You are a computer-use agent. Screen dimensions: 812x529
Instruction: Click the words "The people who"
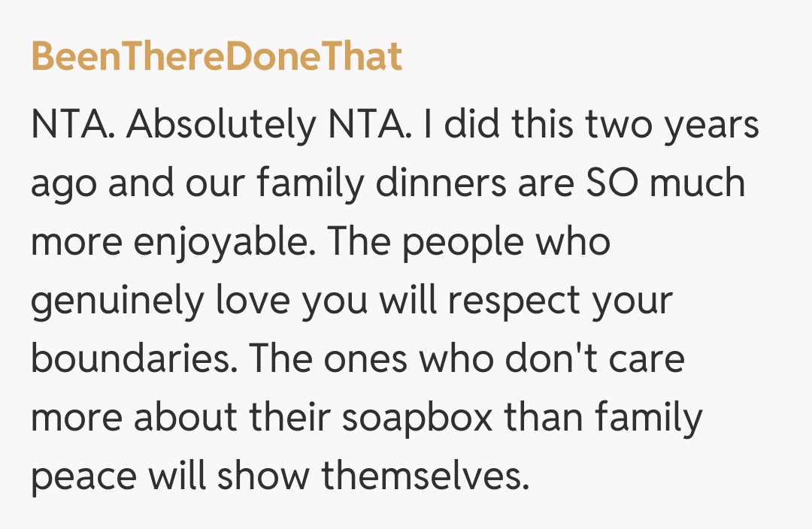pos(468,242)
